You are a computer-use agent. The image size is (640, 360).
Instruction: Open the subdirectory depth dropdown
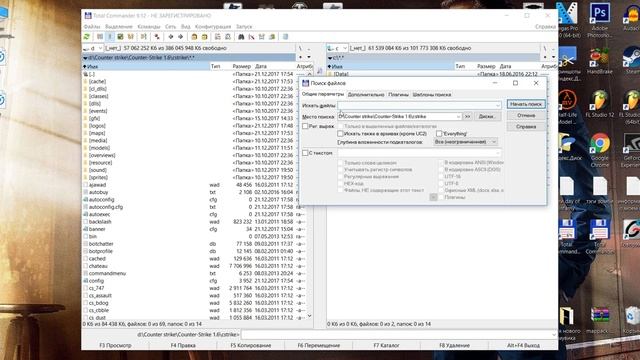[x=466, y=142]
